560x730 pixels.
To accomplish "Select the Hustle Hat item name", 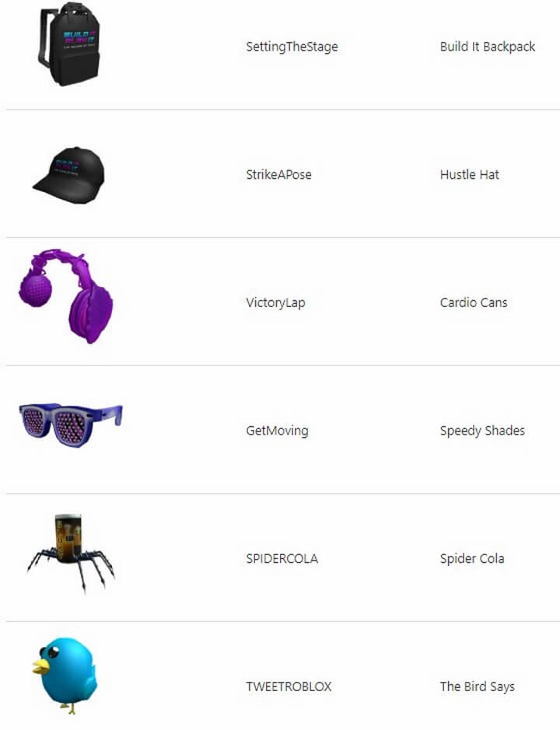I will (469, 175).
